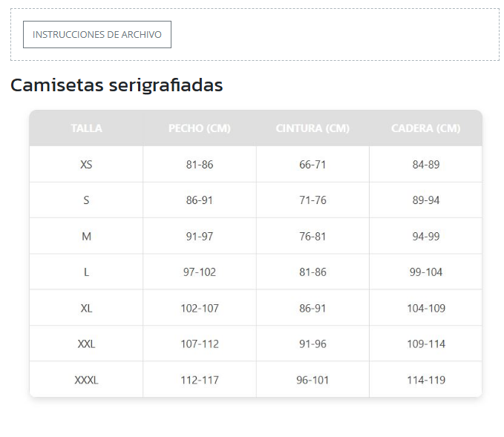
Task: Click the M size cell
Action: [86, 237]
